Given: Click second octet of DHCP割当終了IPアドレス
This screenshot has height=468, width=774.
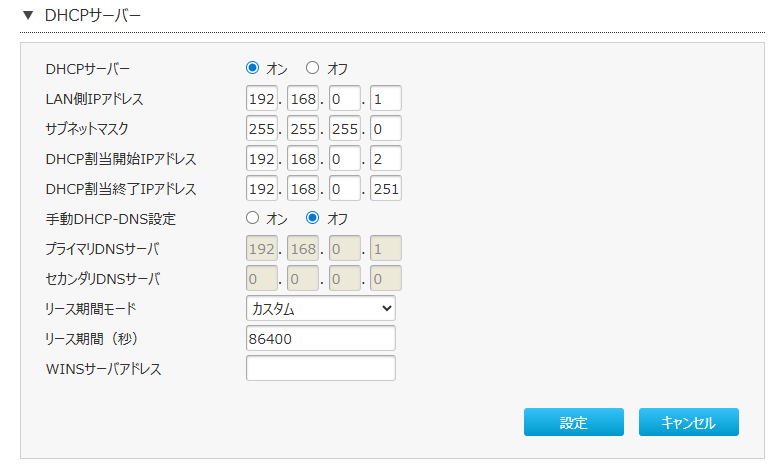Looking at the screenshot, I should [302, 189].
